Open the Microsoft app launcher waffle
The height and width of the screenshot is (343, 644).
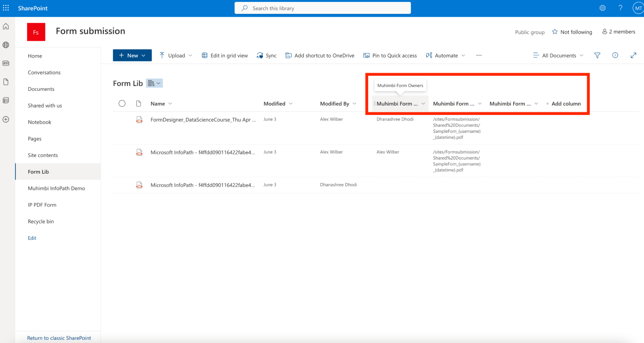(x=6, y=8)
